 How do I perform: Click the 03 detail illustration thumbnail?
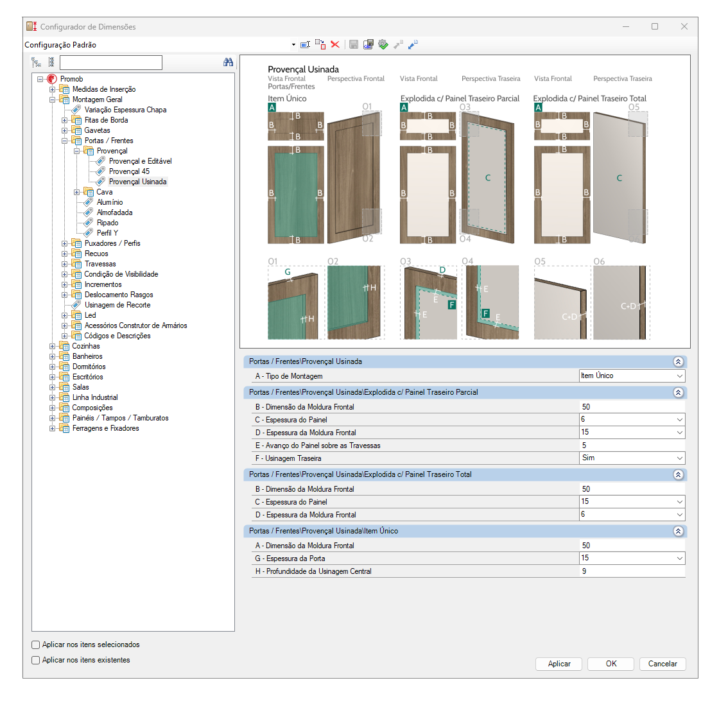430,302
